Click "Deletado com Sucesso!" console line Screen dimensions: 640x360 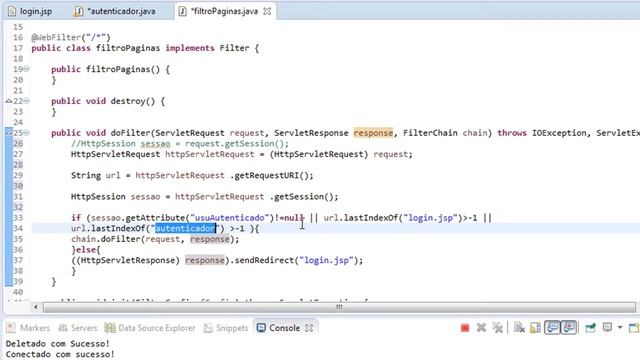pyautogui.click(x=58, y=344)
